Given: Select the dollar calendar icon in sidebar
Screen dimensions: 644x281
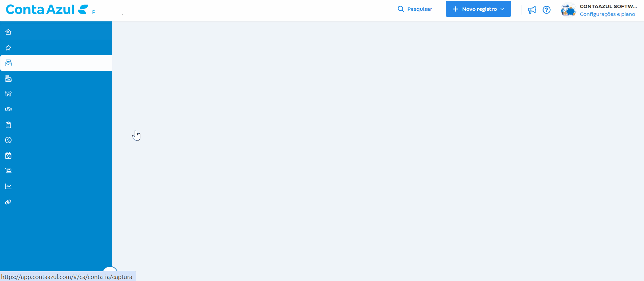Looking at the screenshot, I should click(x=8, y=156).
